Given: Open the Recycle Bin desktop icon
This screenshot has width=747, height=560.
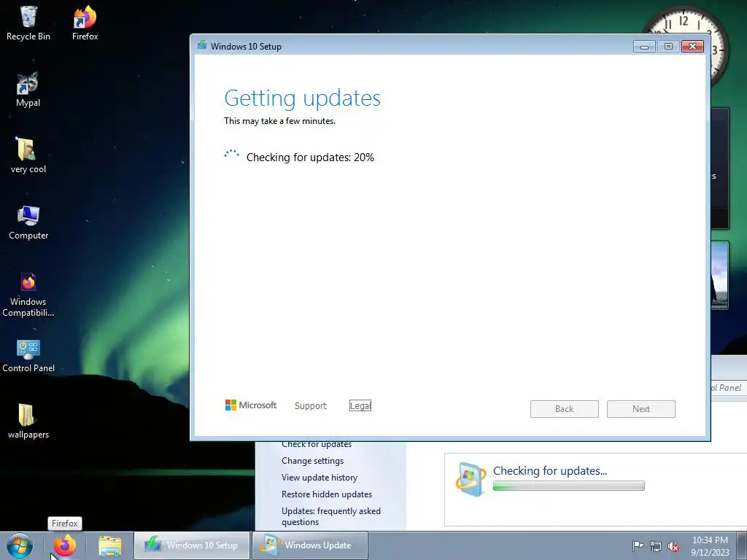Looking at the screenshot, I should click(x=28, y=23).
